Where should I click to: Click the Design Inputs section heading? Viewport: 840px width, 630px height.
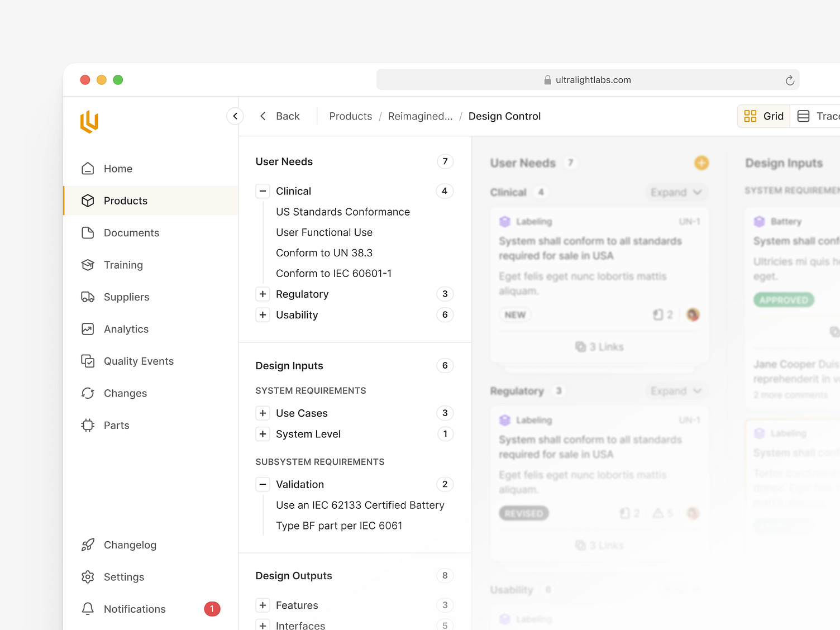289,366
